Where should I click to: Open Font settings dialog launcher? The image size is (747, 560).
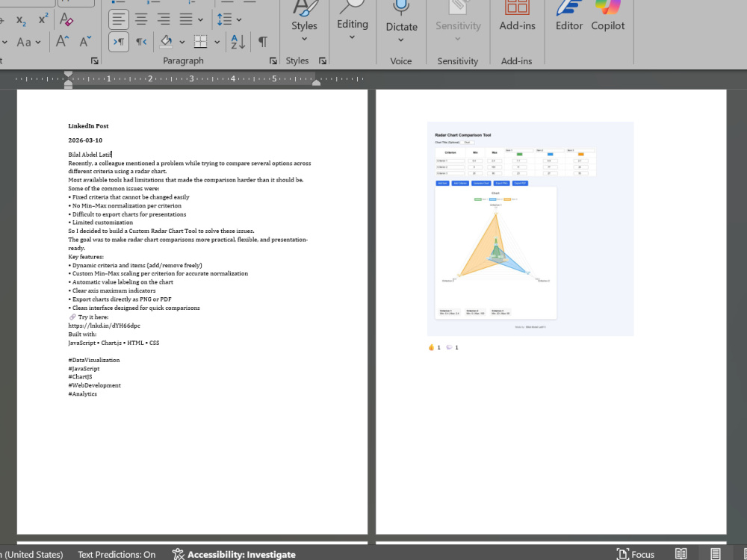pyautogui.click(x=94, y=61)
